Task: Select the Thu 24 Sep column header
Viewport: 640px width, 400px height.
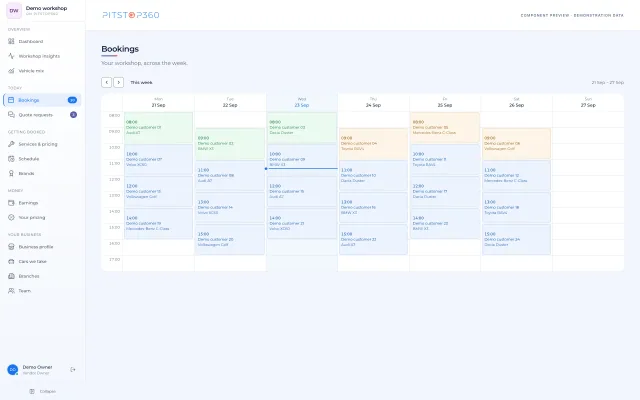Action: click(x=373, y=102)
